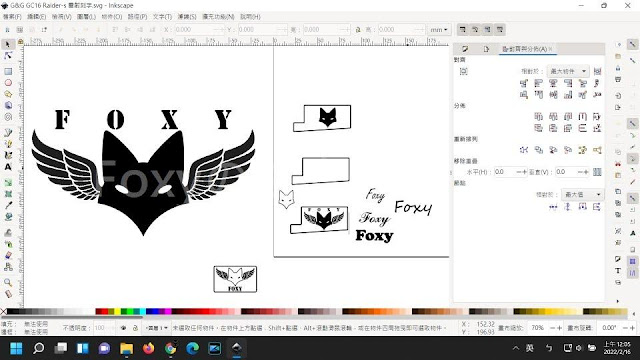Increase vertical overlap 垂直(V) value
This screenshot has height=360, width=640.
587,172
